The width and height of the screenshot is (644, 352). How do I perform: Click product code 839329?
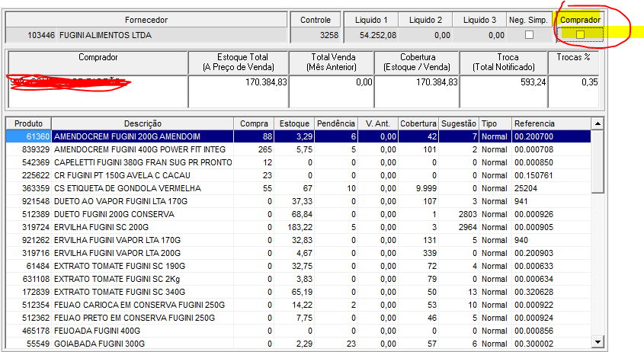pos(36,149)
